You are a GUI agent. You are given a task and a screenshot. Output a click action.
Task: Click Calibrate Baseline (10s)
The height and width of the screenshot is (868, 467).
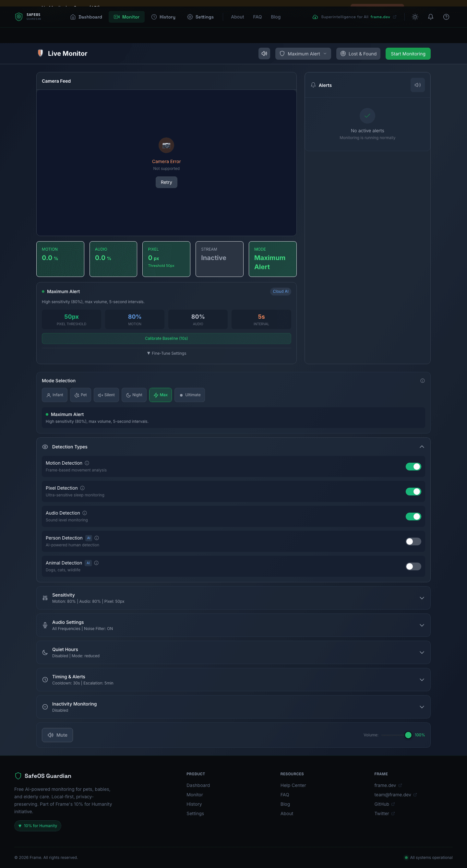[166, 338]
